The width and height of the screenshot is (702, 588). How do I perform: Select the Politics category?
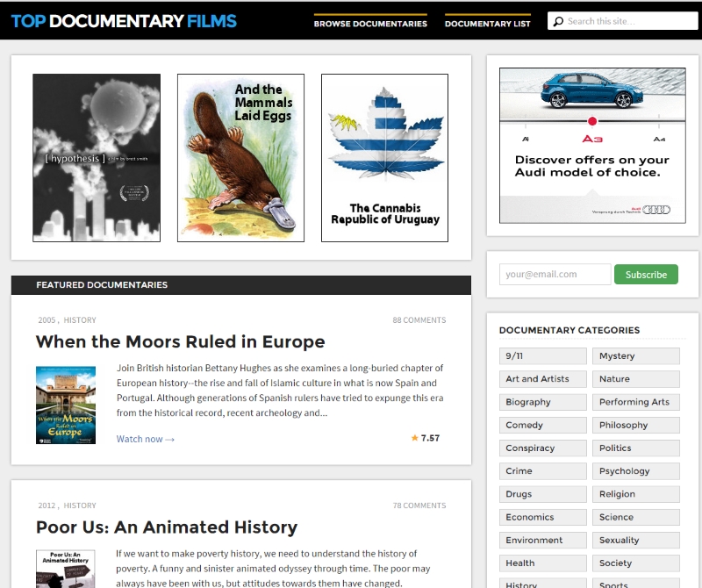(x=635, y=448)
